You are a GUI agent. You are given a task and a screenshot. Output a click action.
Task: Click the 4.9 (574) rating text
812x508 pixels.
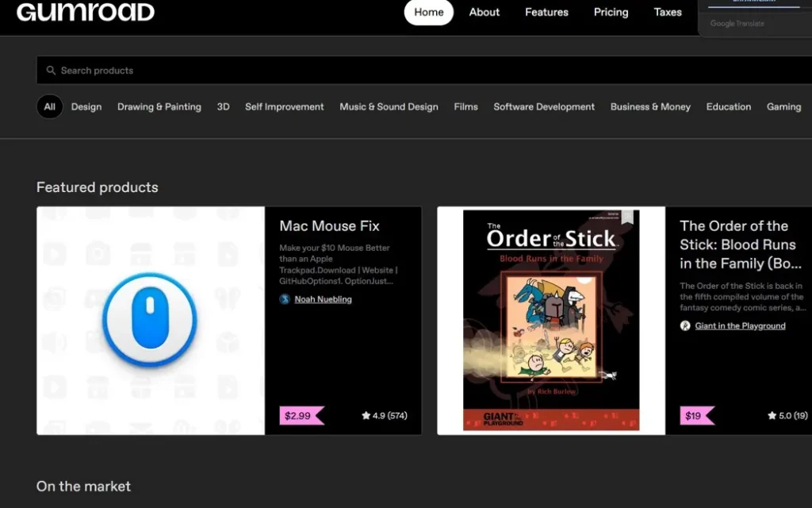click(389, 415)
